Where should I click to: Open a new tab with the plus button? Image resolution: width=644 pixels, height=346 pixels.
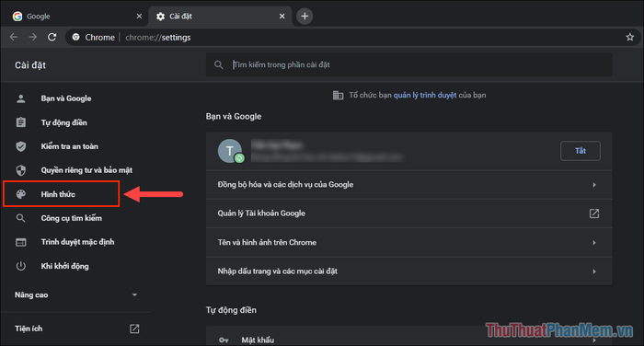(305, 16)
